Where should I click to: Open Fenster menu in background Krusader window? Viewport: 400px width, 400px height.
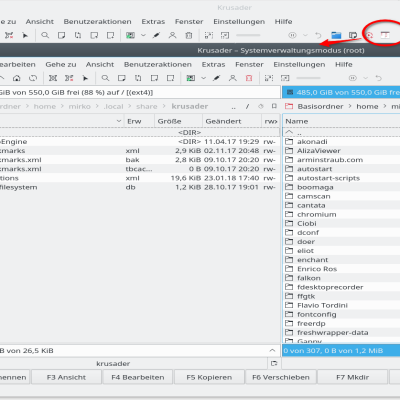(189, 21)
